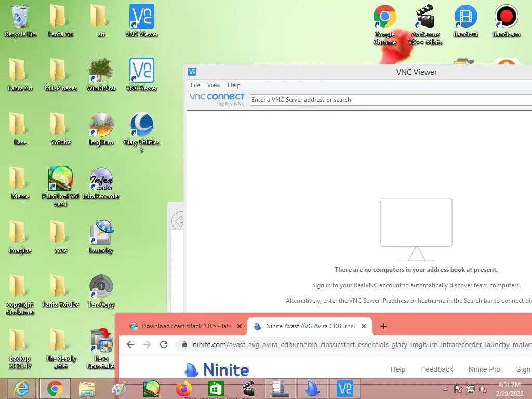Open the Fanta Ari folder
532x399 pixels.
[60, 21]
